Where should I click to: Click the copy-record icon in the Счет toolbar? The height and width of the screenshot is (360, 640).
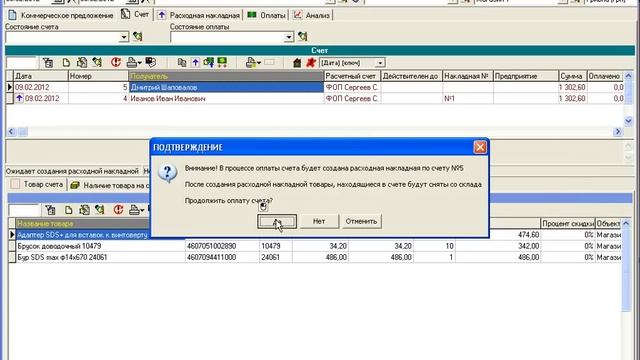[82, 62]
